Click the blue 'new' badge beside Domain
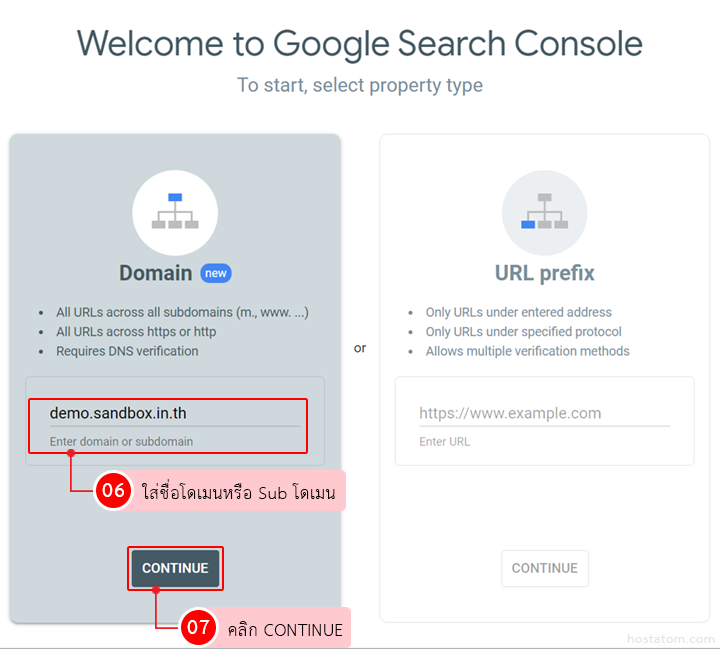The image size is (720, 656). (x=216, y=273)
